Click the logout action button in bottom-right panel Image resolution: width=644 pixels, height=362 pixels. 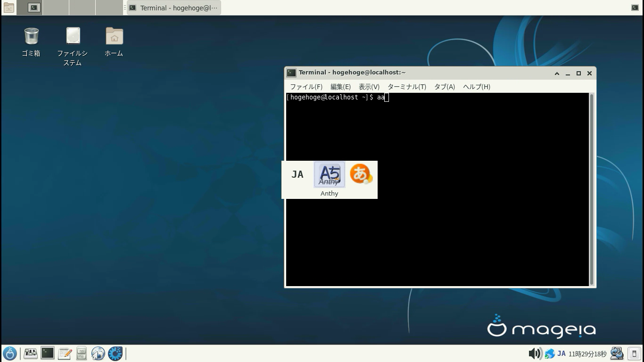634,354
